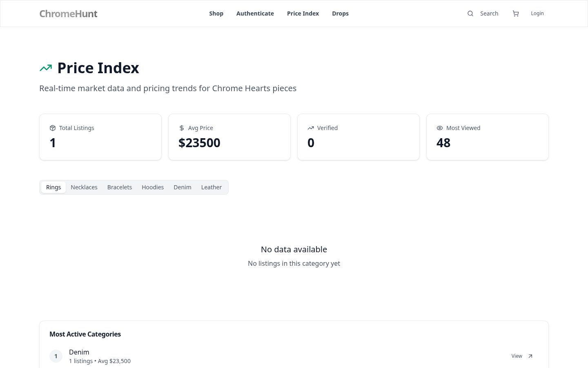Click the Verified count 0
This screenshot has width=588, height=368.
pos(311,143)
